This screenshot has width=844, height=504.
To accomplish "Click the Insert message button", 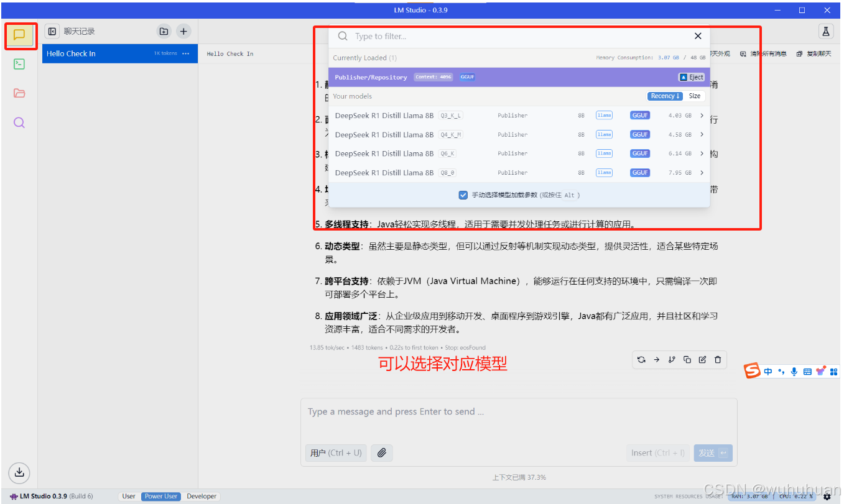I will tap(658, 452).
